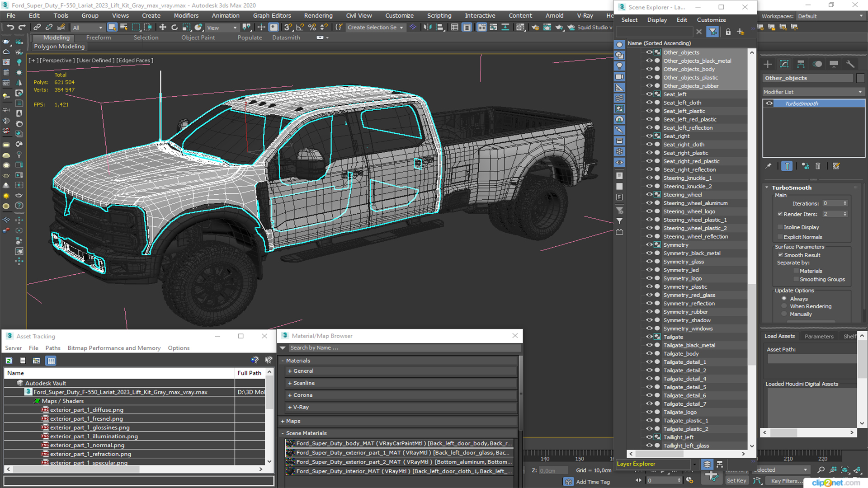Uncheck the Smooth Result checkbox
Image resolution: width=868 pixels, height=488 pixels.
click(780, 255)
